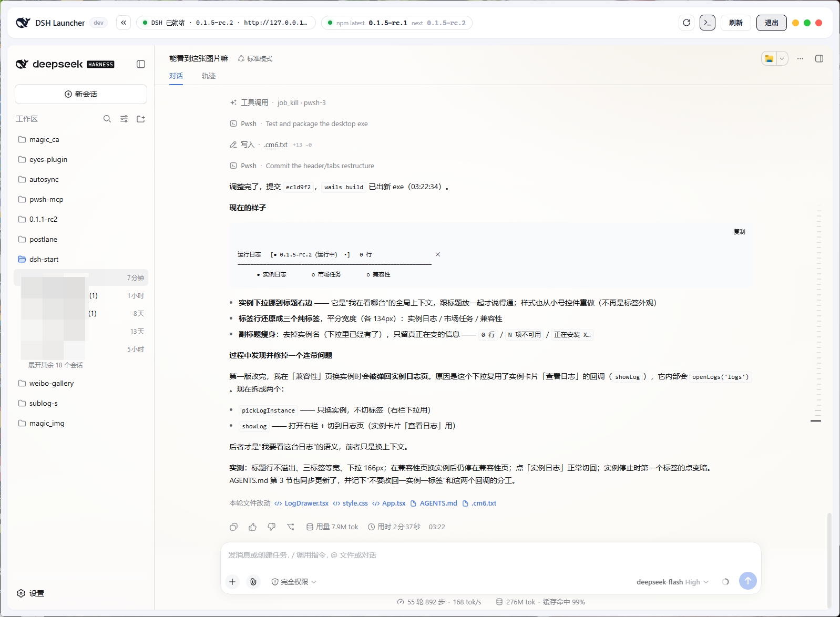This screenshot has height=617, width=840.
Task: Close the log drawer preview X icon
Action: tap(438, 254)
